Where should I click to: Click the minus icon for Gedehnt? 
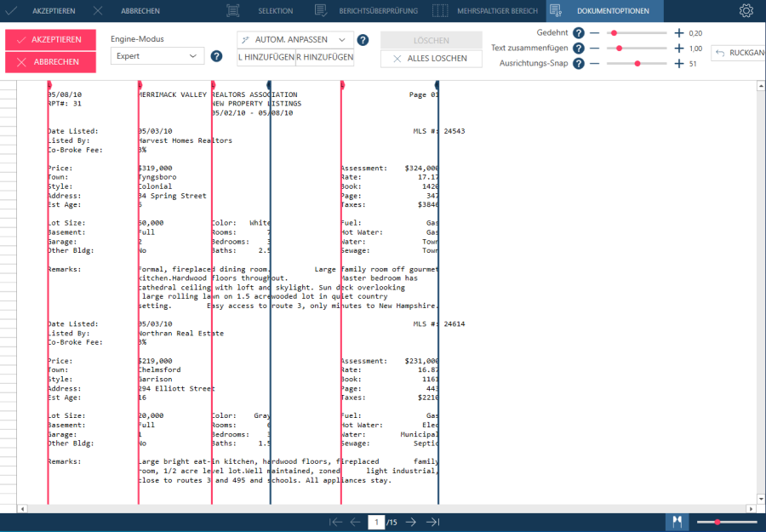(594, 32)
